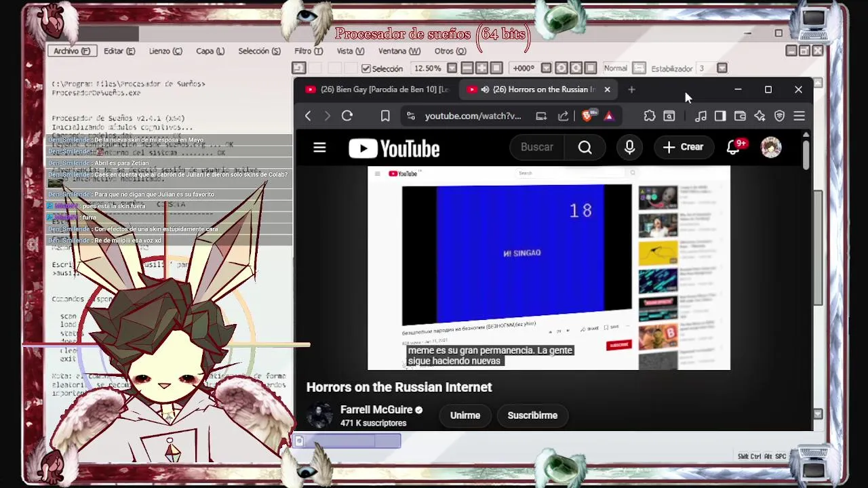
Task: Open the Archivo menu
Action: (x=71, y=51)
